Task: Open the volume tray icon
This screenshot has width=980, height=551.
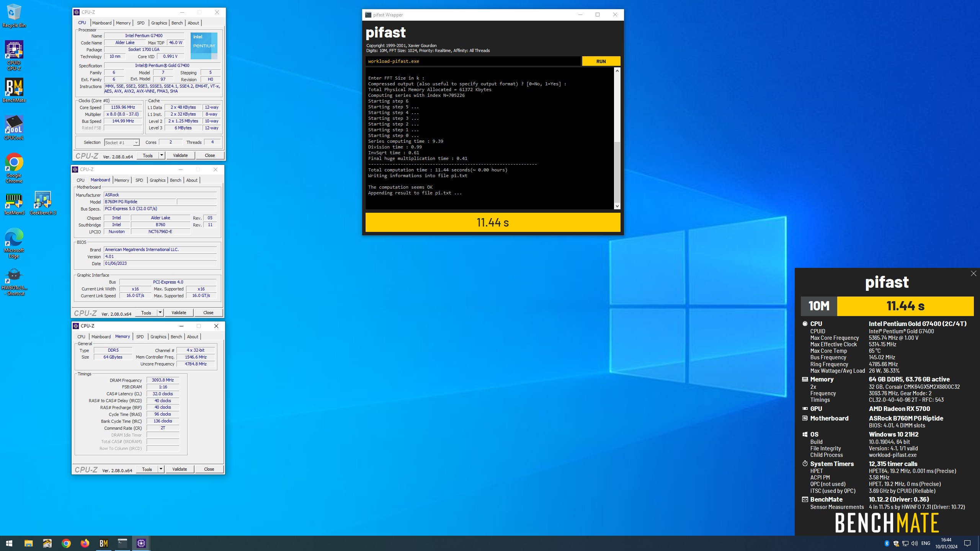Action: 915,543
